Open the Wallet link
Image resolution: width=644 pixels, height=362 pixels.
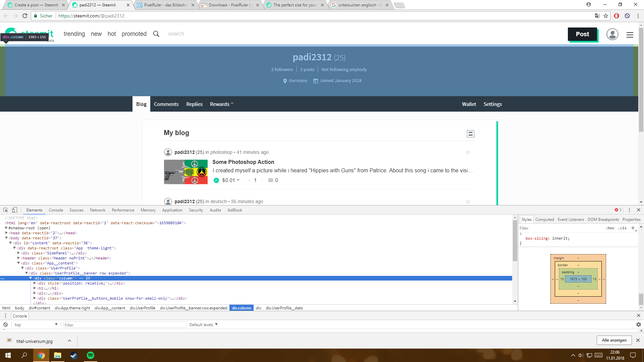click(x=469, y=104)
